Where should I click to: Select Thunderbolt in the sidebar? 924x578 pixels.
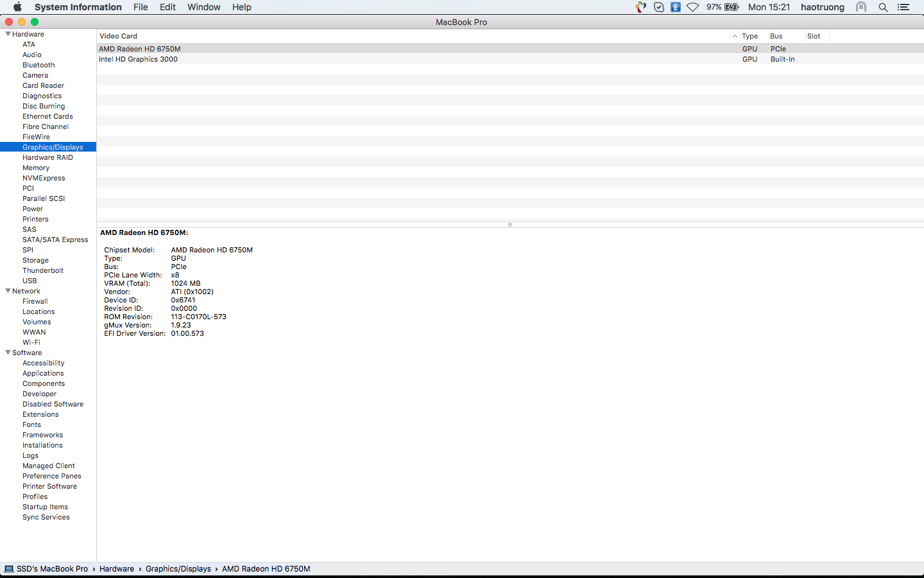click(43, 270)
